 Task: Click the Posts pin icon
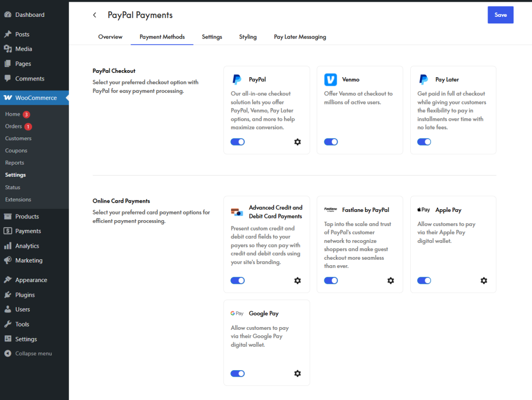click(8, 34)
